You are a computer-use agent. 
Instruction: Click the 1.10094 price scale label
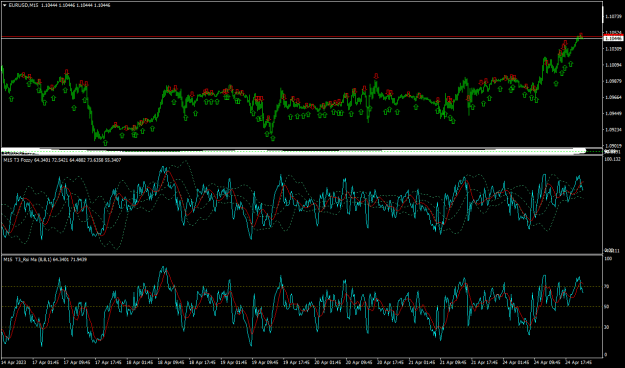613,65
